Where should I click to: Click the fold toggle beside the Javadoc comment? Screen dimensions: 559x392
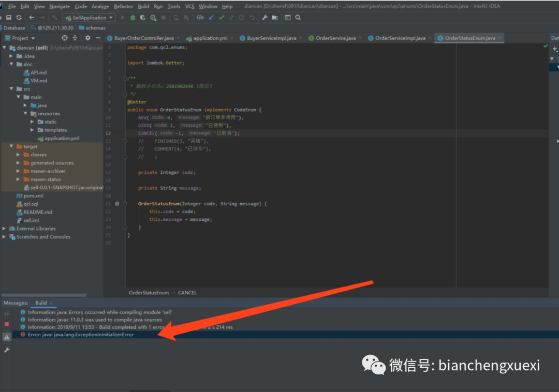125,78
